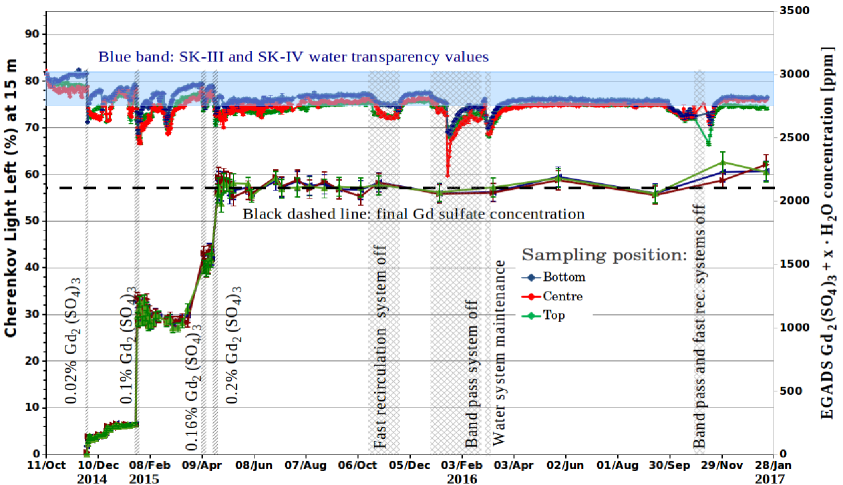Click the Centre legend entry marker
The width and height of the screenshot is (843, 485).
531,296
